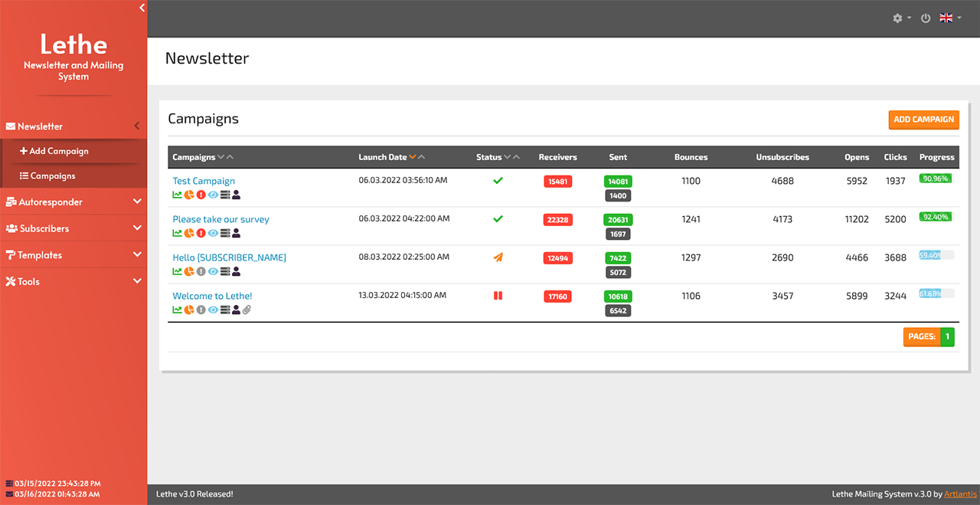The image size is (980, 505).
Task: Click gray alert icon under Welcome to Lethe!
Action: tap(201, 310)
